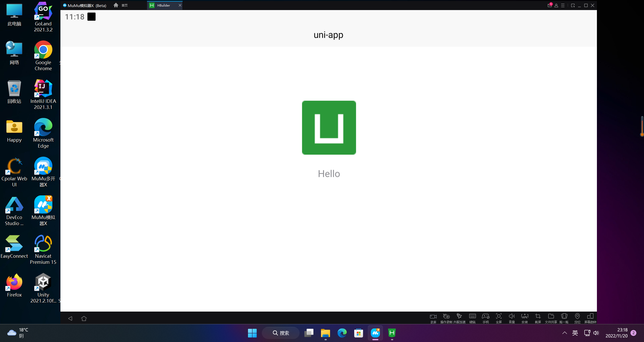Take a screenshot with 截屏
The image size is (644, 342).
pos(538,318)
